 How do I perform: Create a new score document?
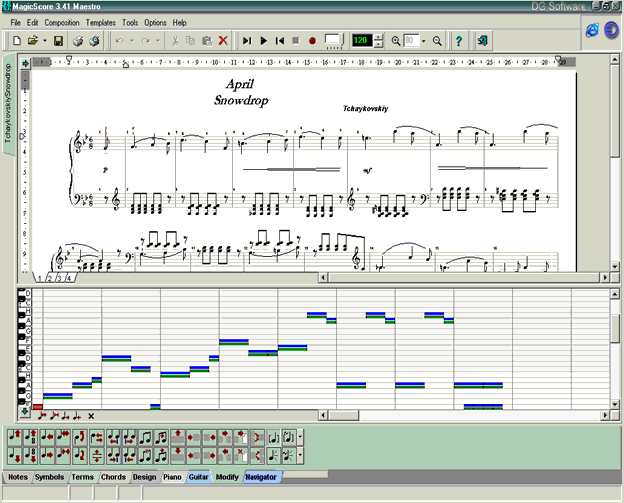pyautogui.click(x=17, y=41)
